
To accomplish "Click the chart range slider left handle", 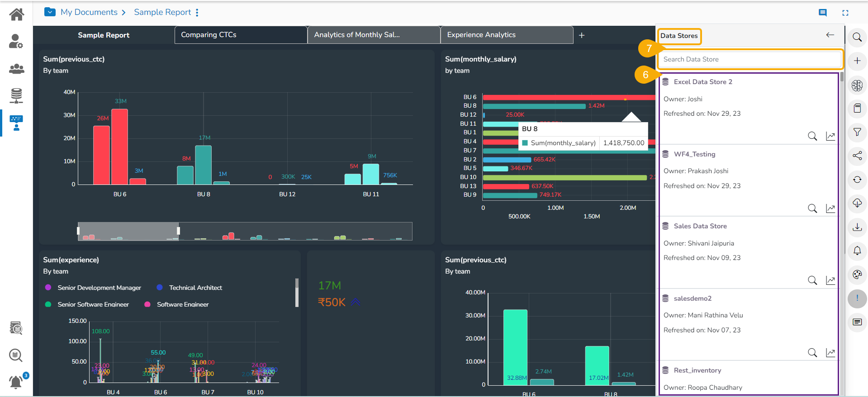I will tap(79, 231).
